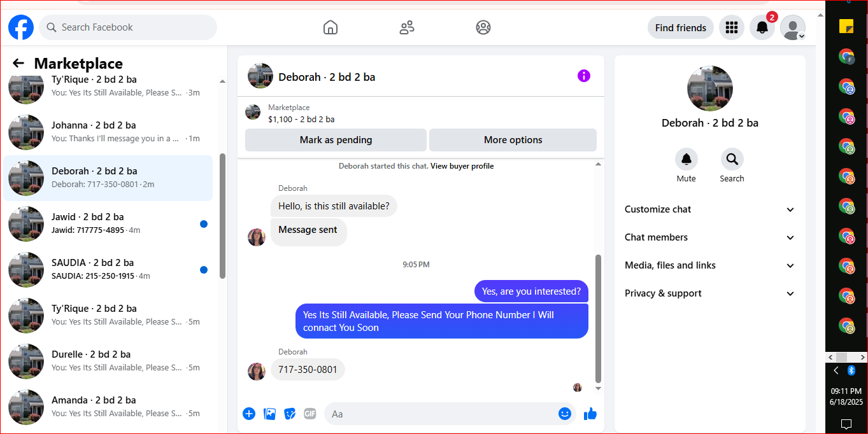The width and height of the screenshot is (868, 434).
Task: Click the Mark as pending button
Action: pyautogui.click(x=336, y=140)
